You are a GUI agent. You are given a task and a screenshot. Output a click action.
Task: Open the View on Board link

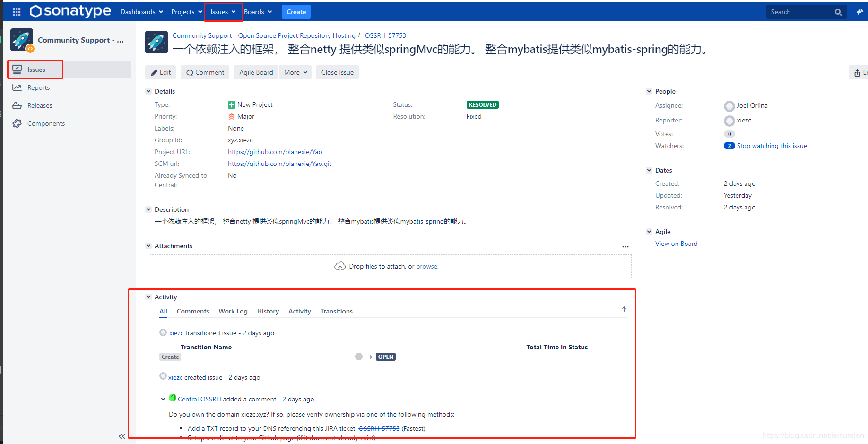pos(677,244)
